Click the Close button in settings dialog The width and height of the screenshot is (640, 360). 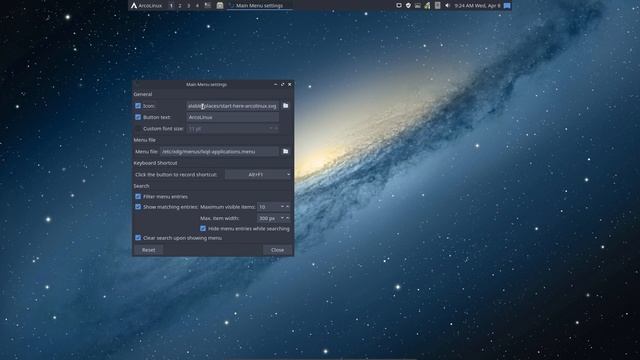[x=278, y=250]
